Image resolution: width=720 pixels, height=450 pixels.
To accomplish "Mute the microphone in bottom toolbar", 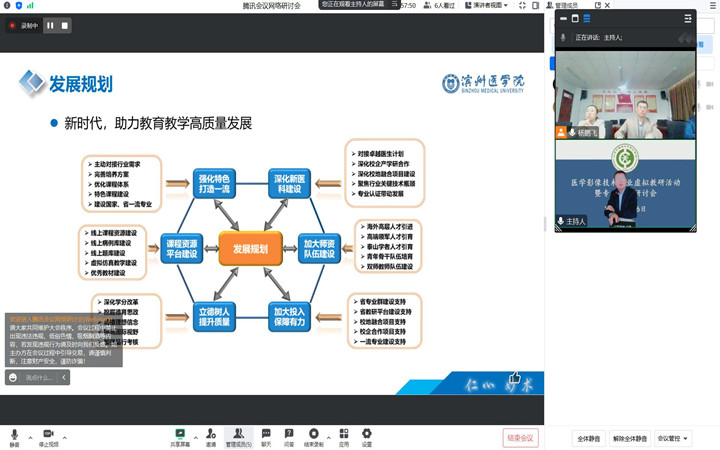I will click(x=14, y=435).
